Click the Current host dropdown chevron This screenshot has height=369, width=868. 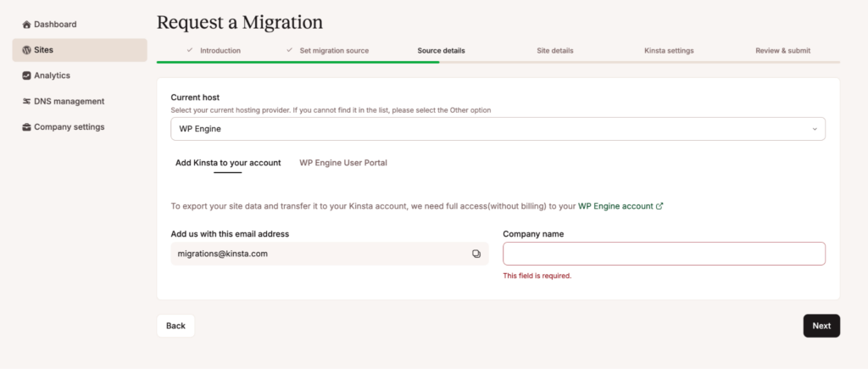click(815, 129)
